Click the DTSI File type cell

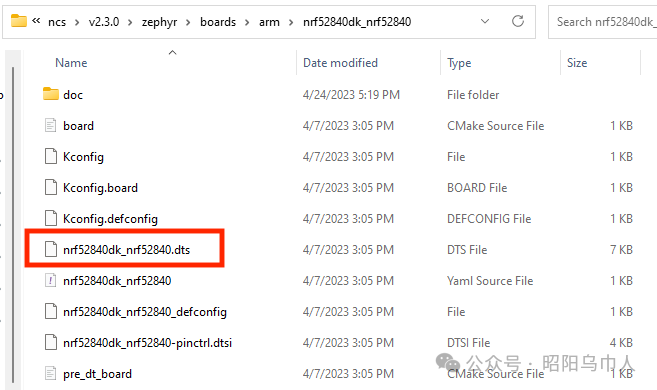pyautogui.click(x=468, y=343)
